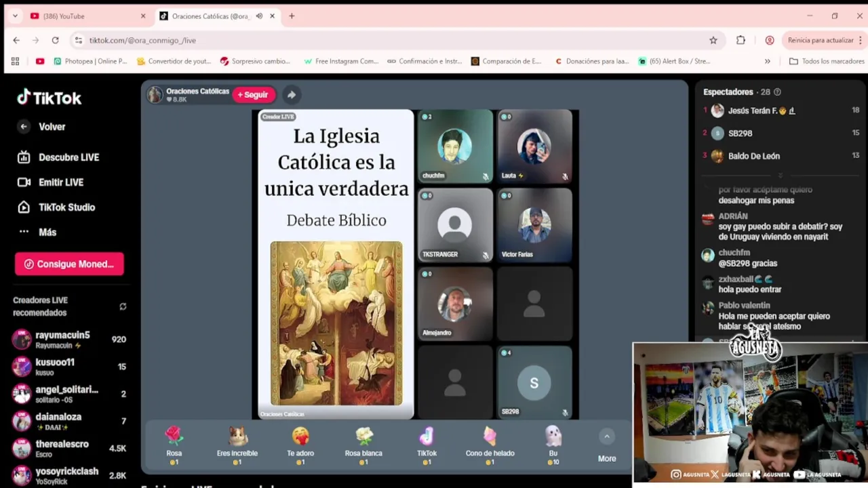This screenshot has height=488, width=868.
Task: Open SB298 viewer in Espectadores ranking
Action: pos(779,134)
